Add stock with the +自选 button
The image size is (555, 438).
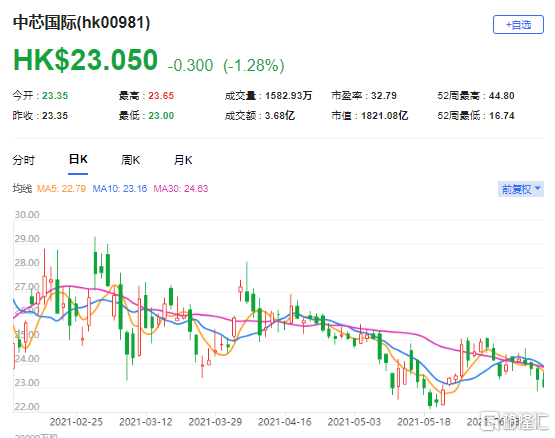coord(518,24)
